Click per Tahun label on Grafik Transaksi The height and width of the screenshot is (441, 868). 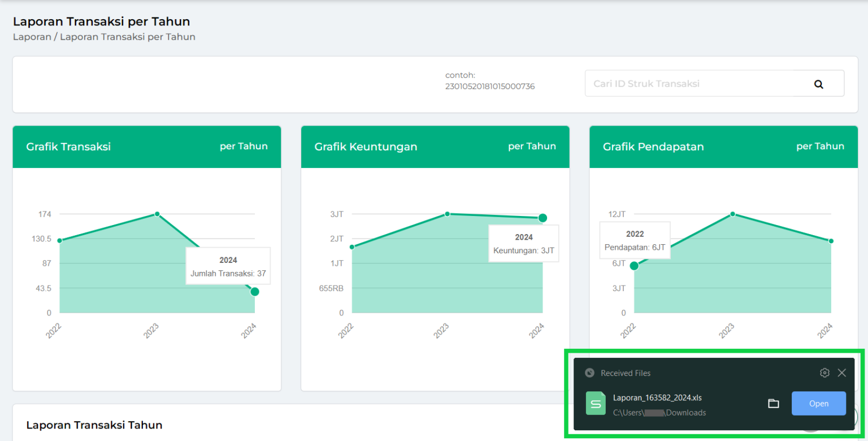coord(244,146)
